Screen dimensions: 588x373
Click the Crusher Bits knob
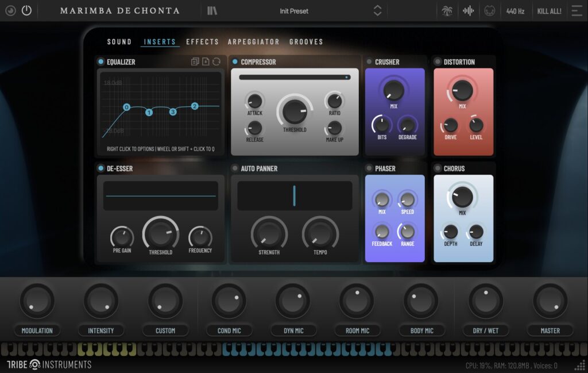coord(382,125)
